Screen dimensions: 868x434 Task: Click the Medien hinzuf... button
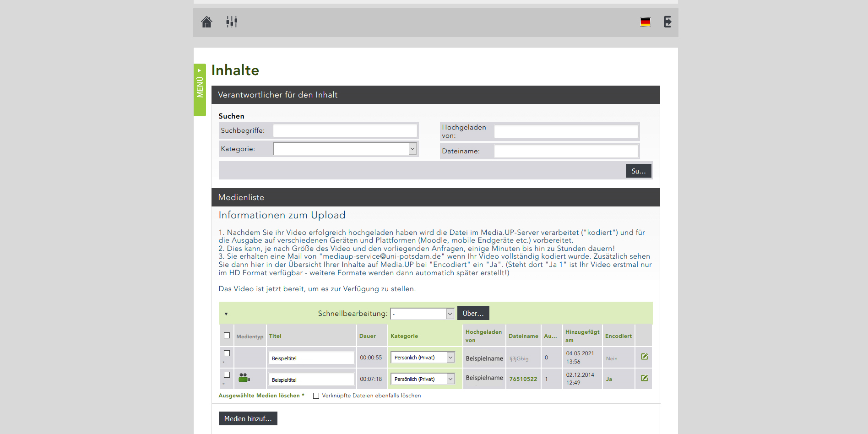point(248,419)
